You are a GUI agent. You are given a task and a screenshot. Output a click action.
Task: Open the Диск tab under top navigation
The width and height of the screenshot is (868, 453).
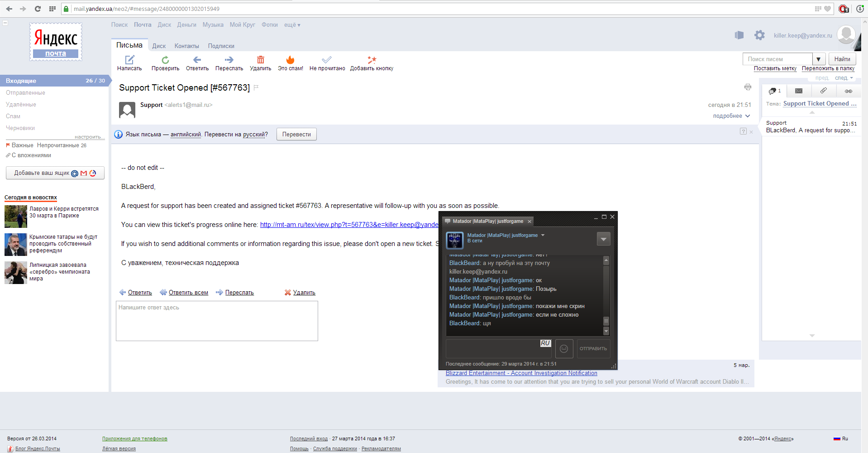pos(159,46)
